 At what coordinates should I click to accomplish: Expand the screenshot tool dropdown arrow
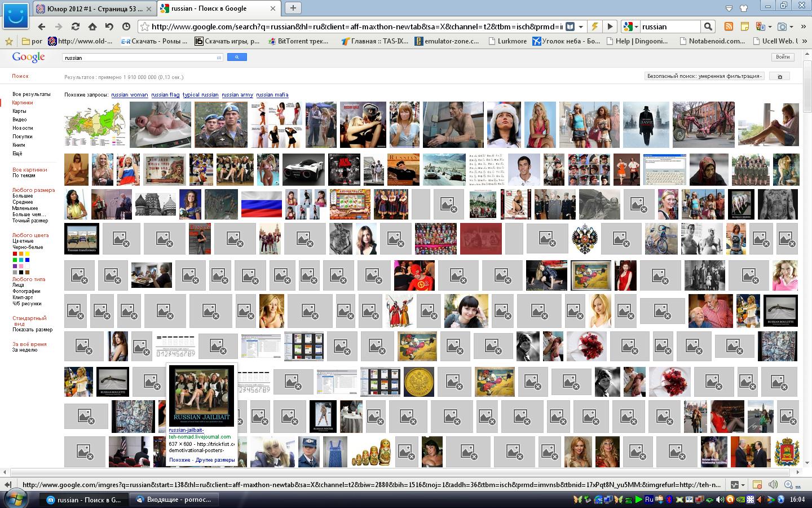coord(792,27)
